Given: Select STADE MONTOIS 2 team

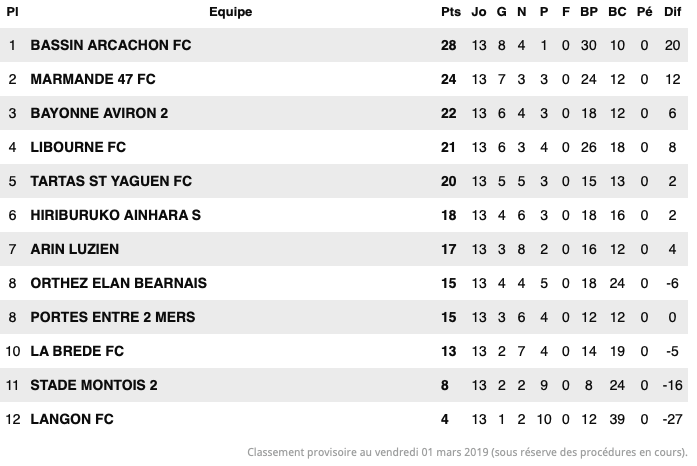Looking at the screenshot, I should click(94, 385).
